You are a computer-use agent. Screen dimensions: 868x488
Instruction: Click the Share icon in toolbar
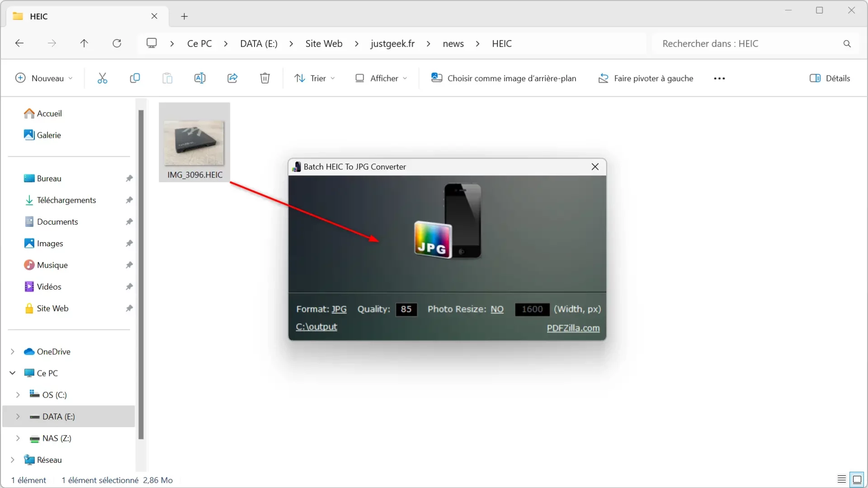pyautogui.click(x=232, y=78)
